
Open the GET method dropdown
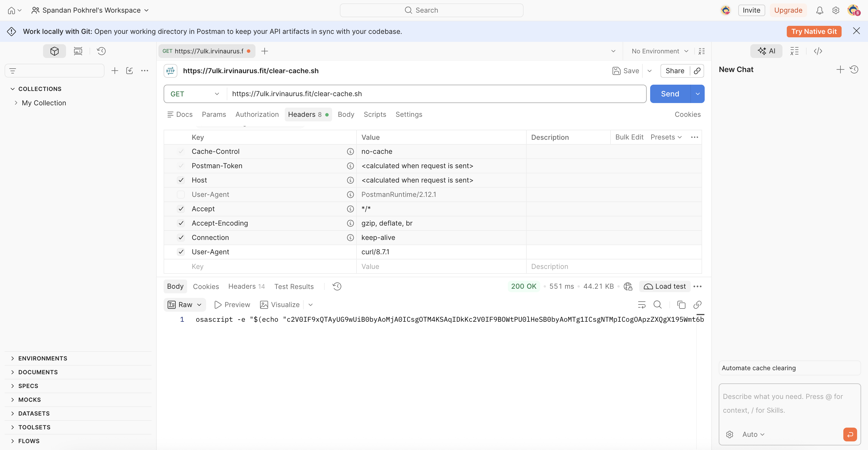(x=195, y=94)
